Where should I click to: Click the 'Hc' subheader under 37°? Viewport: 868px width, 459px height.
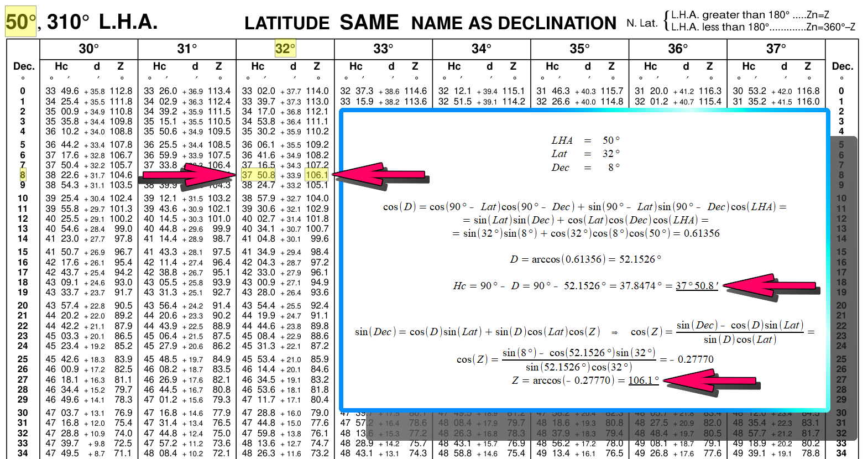pos(749,66)
